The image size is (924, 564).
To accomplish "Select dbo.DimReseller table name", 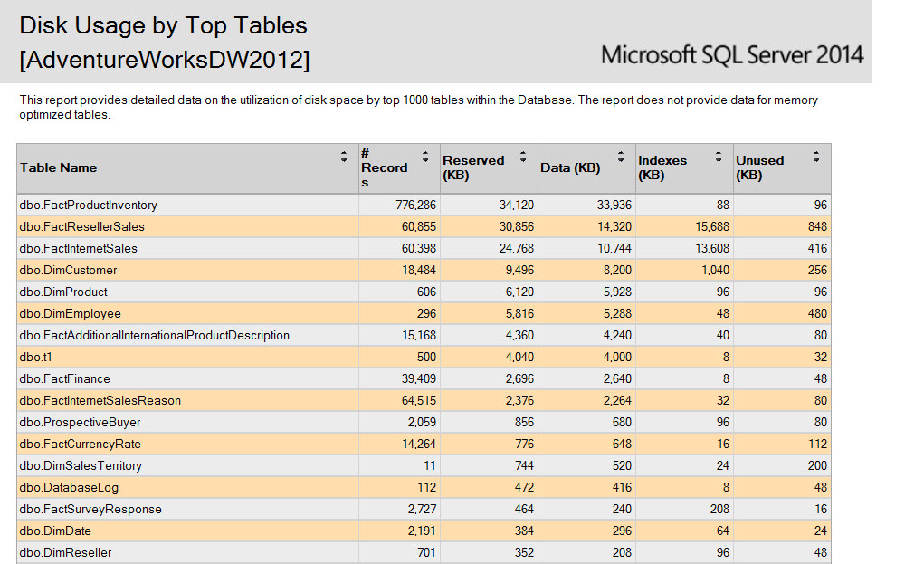I will (65, 553).
